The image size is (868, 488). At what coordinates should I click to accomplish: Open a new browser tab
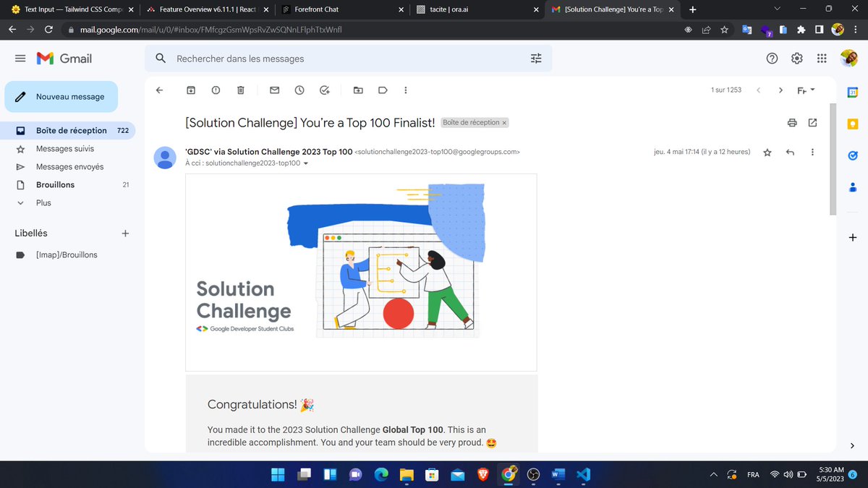coord(693,9)
